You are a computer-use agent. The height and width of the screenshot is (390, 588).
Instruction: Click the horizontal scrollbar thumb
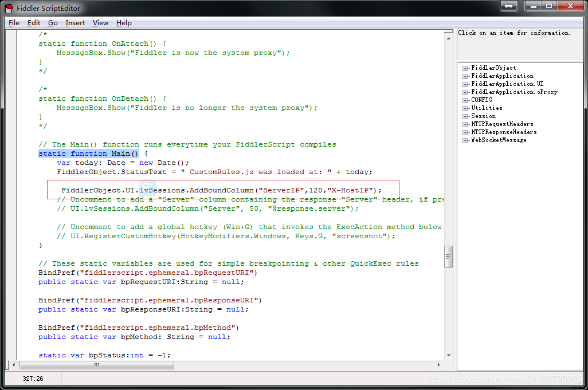click(97, 365)
